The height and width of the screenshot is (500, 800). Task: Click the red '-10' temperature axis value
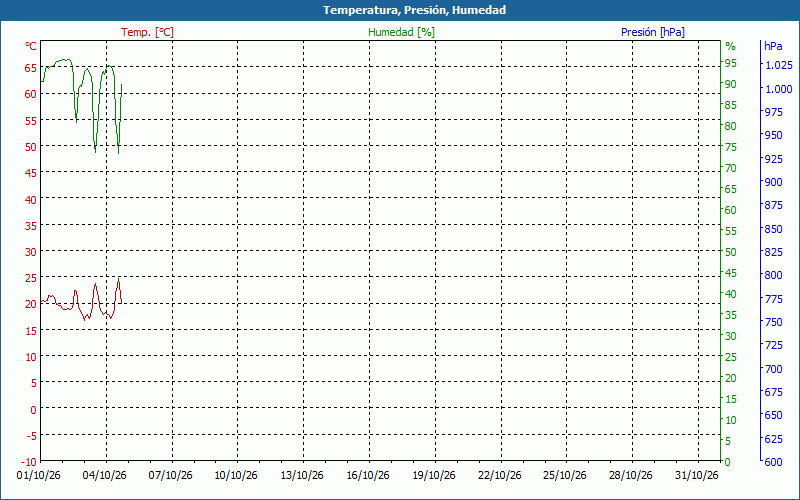30,462
